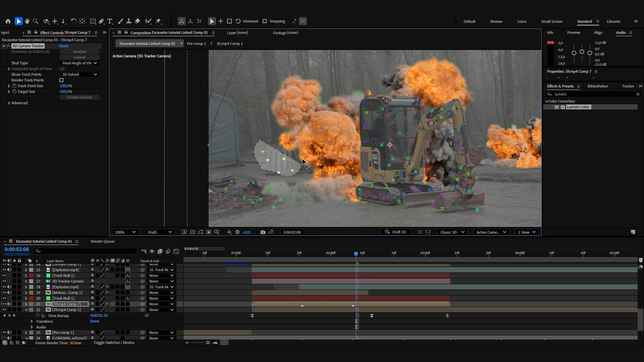This screenshot has width=644, height=362.
Task: Mute audio of layer 18 Explosion.mp4
Action: click(9, 287)
